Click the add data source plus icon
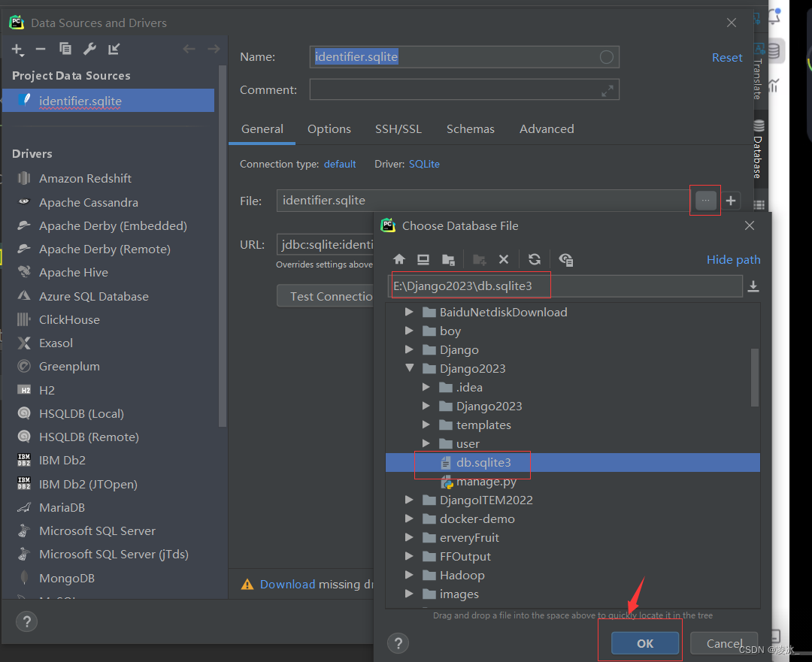The width and height of the screenshot is (812, 662). point(17,49)
